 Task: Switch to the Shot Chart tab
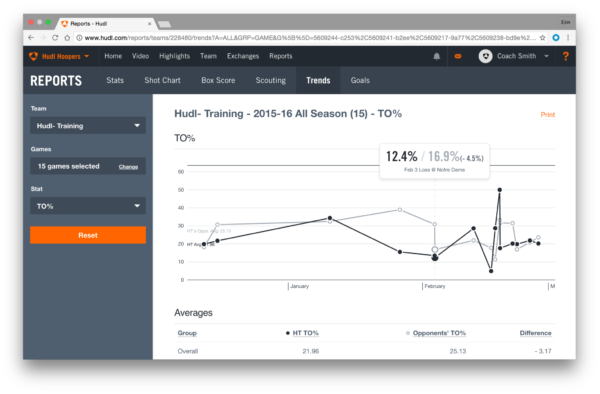pyautogui.click(x=162, y=80)
